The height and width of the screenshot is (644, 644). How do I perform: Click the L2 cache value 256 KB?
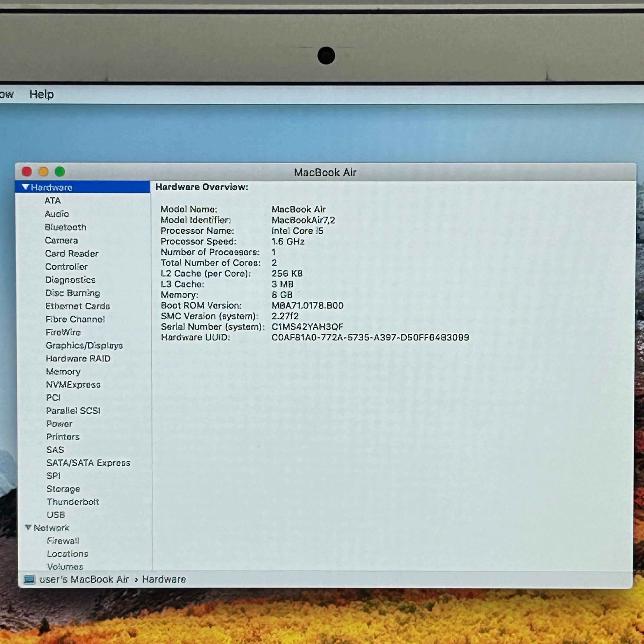(287, 273)
